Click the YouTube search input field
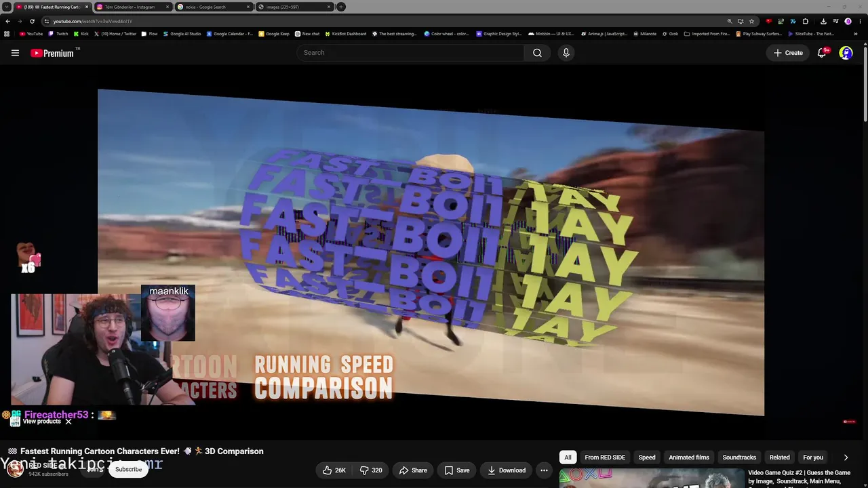868x488 pixels. pos(410,53)
